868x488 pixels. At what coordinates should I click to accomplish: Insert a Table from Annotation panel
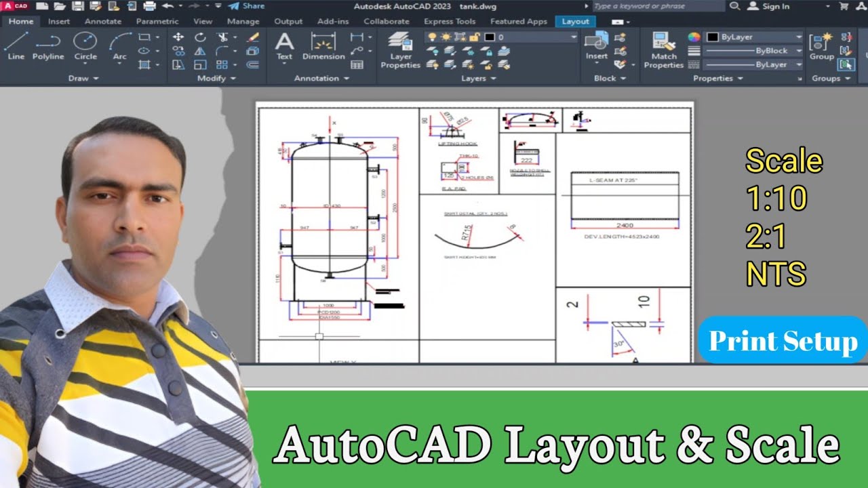tap(357, 64)
